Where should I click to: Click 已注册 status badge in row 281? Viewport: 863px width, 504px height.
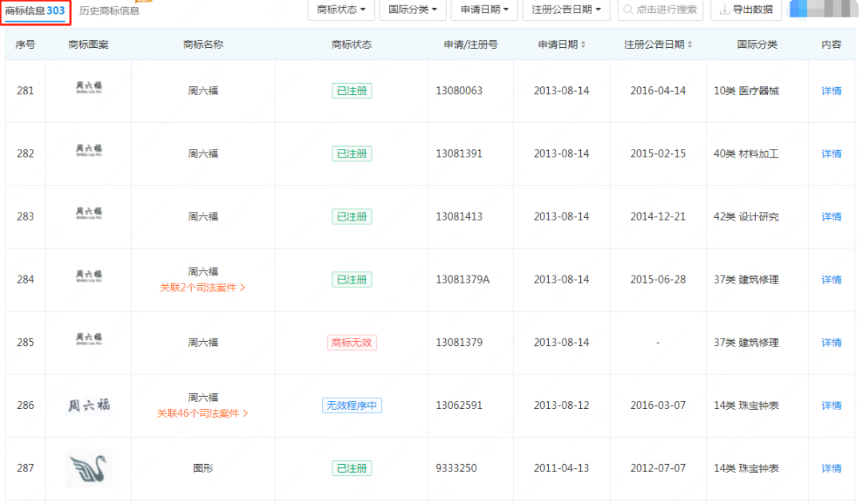[x=352, y=91]
